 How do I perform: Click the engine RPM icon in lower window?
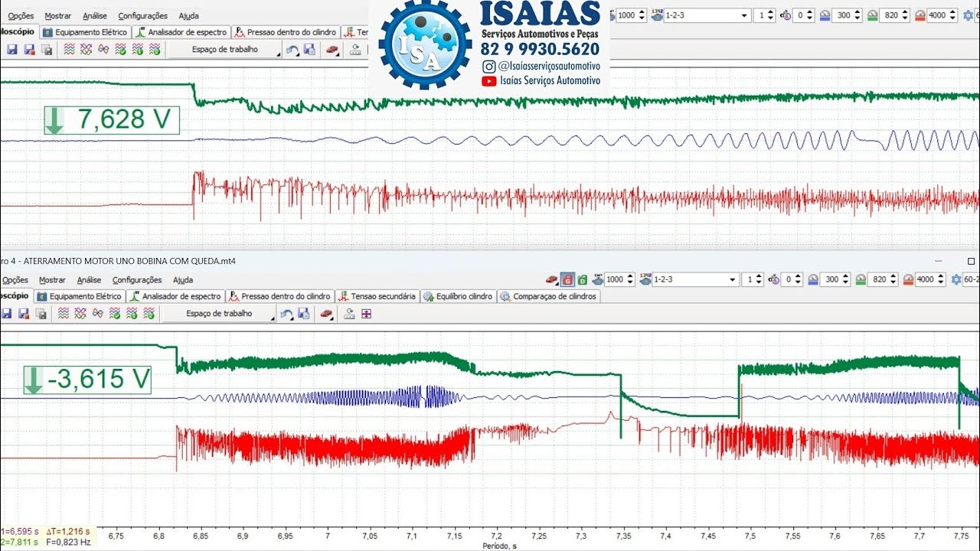pyautogui.click(x=597, y=279)
